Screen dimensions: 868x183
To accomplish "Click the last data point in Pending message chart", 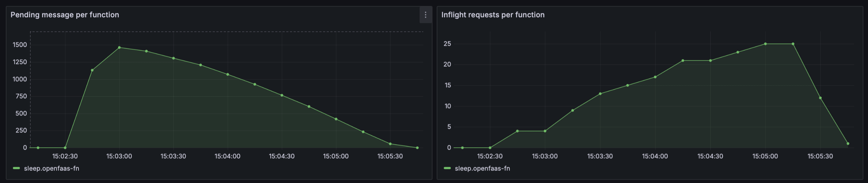I will pyautogui.click(x=417, y=148).
